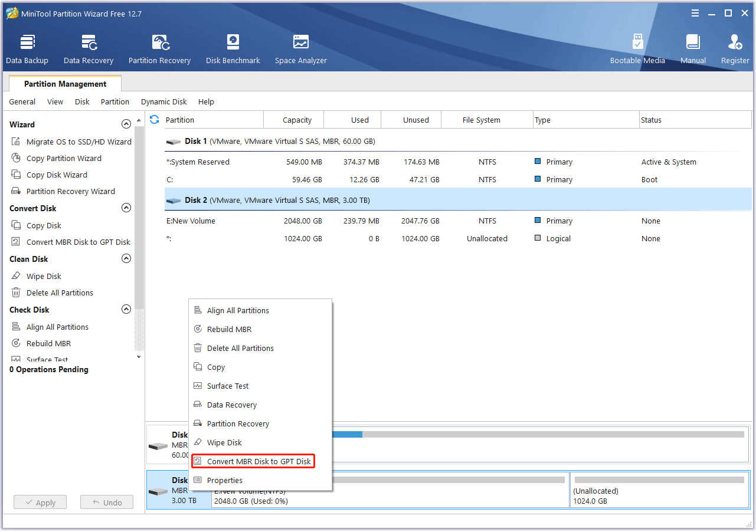Select the E:New Volume partition row
The width and height of the screenshot is (756, 532).
[x=458, y=221]
